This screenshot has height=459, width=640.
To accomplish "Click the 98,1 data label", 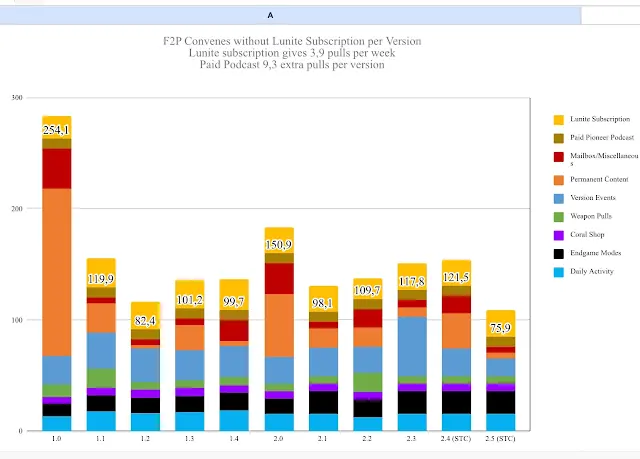I will click(x=322, y=304).
